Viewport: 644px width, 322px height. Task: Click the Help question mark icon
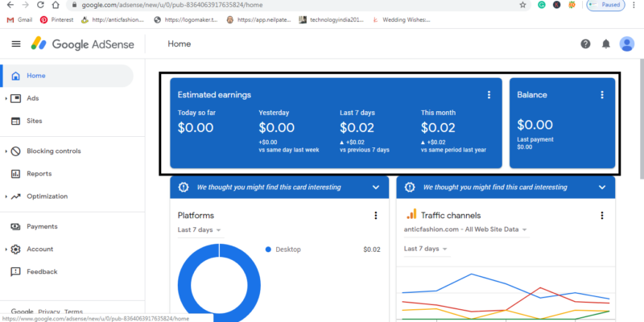click(x=585, y=44)
